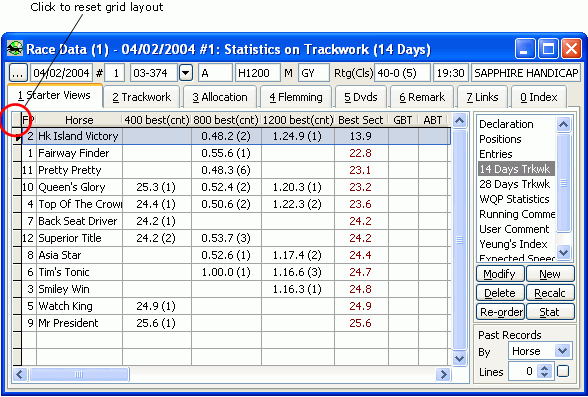Select the Smiley Win horse row
Viewport: 588px width, 397px height.
coord(236,289)
